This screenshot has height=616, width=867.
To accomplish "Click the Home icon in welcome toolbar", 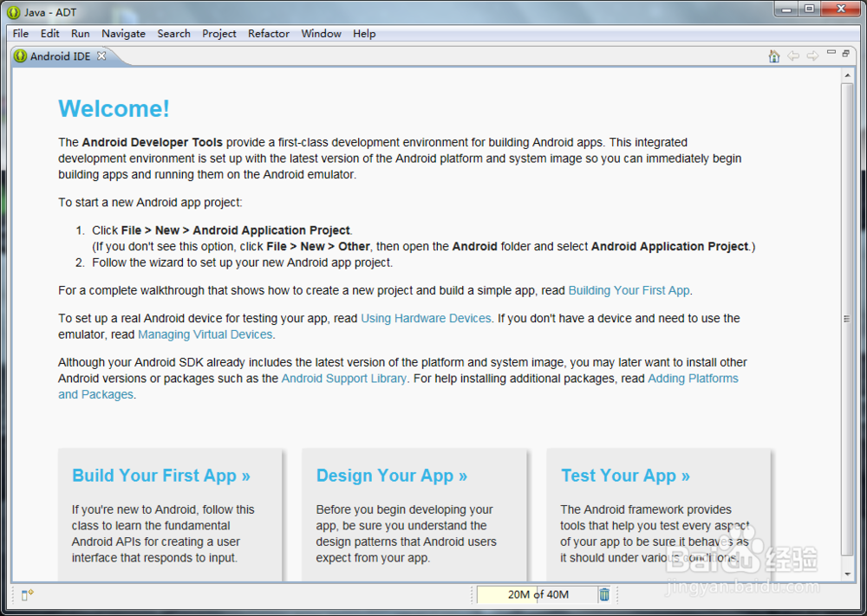I will click(x=774, y=56).
